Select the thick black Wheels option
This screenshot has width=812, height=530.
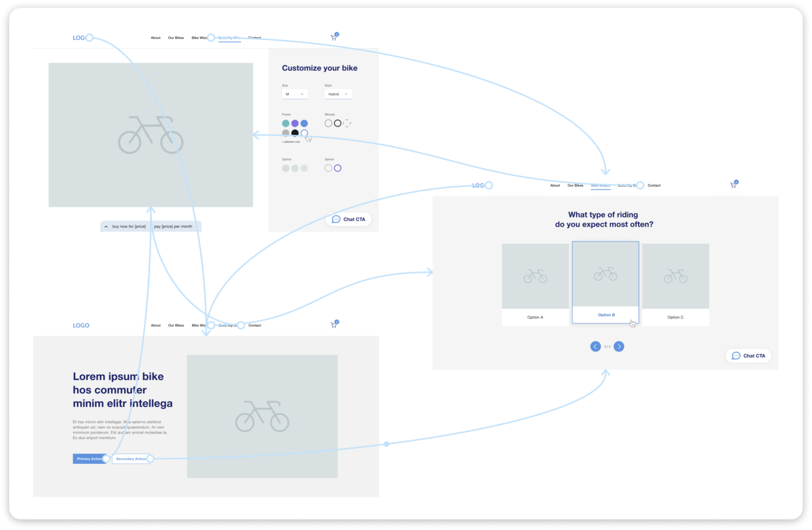[337, 123]
